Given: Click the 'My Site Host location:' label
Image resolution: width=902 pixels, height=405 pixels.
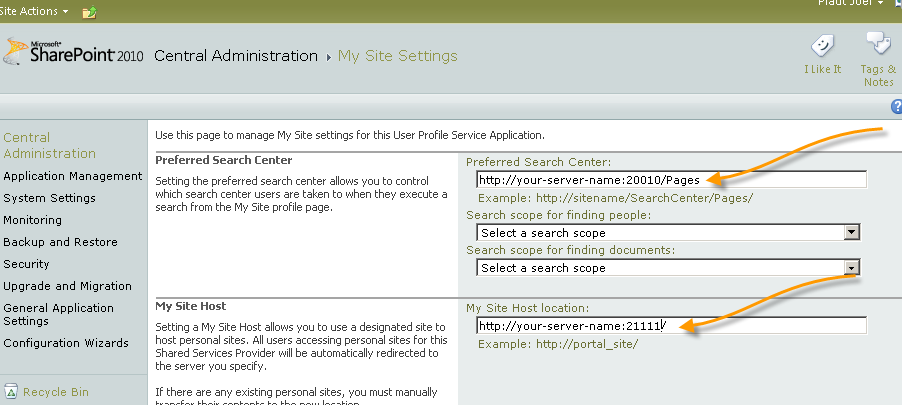Looking at the screenshot, I should click(x=528, y=308).
